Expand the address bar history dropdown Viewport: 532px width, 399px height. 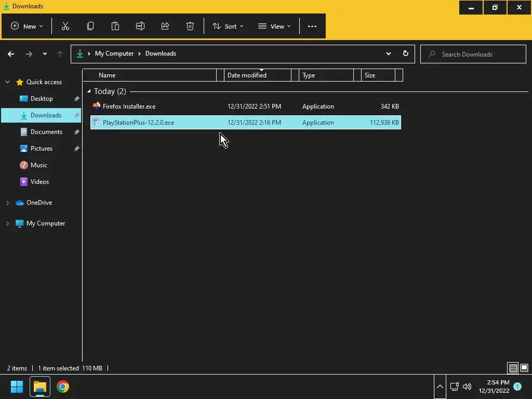389,54
